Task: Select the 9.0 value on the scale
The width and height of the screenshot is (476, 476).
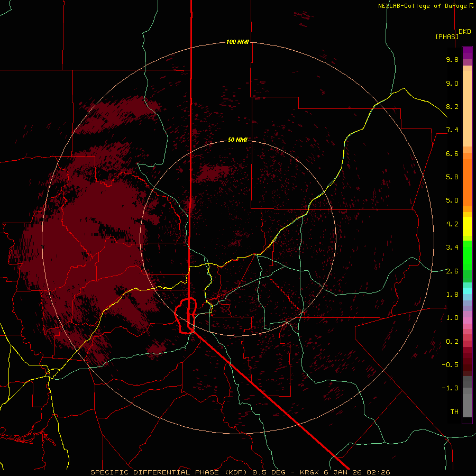Action: [x=452, y=83]
